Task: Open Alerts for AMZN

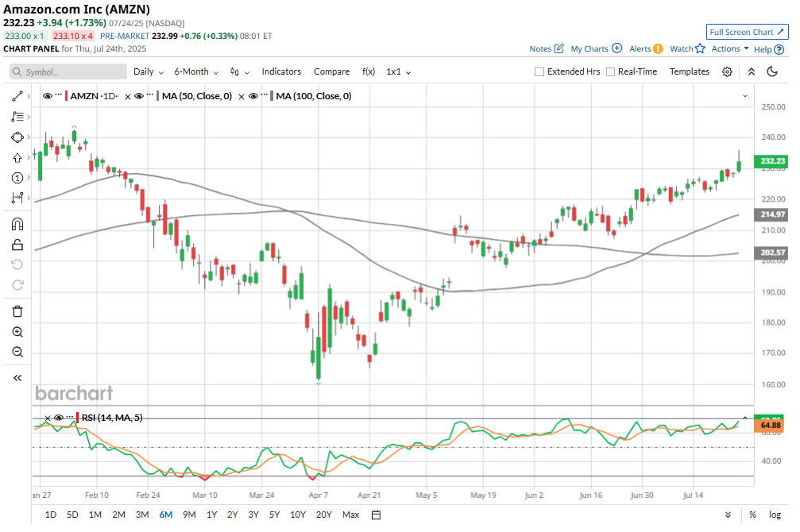Action: point(646,48)
